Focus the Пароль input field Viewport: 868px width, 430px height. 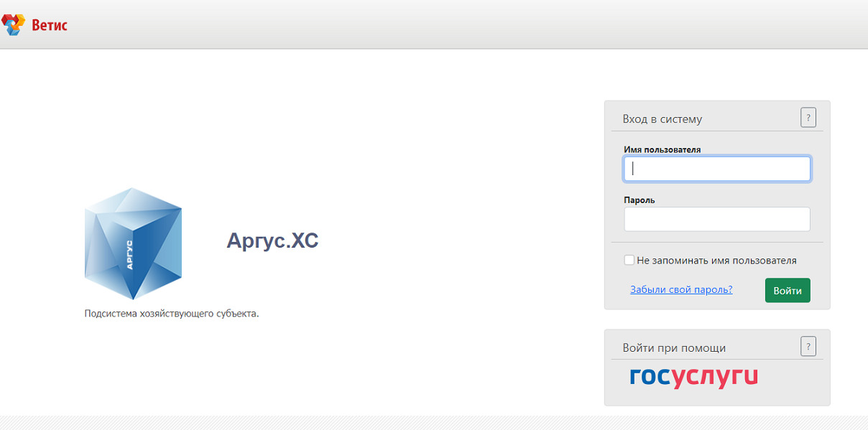[x=717, y=219]
